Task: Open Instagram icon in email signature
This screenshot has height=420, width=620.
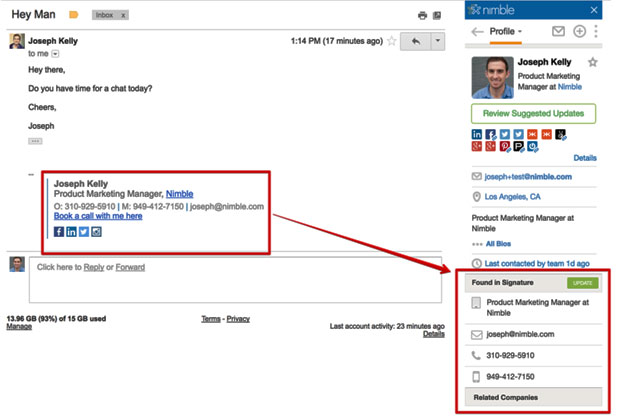Action: tap(96, 232)
